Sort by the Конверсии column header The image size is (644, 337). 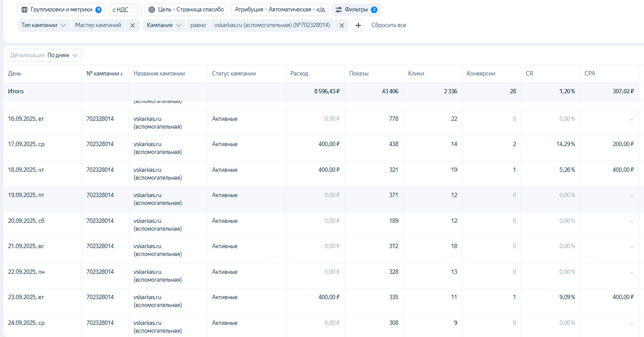(x=481, y=74)
